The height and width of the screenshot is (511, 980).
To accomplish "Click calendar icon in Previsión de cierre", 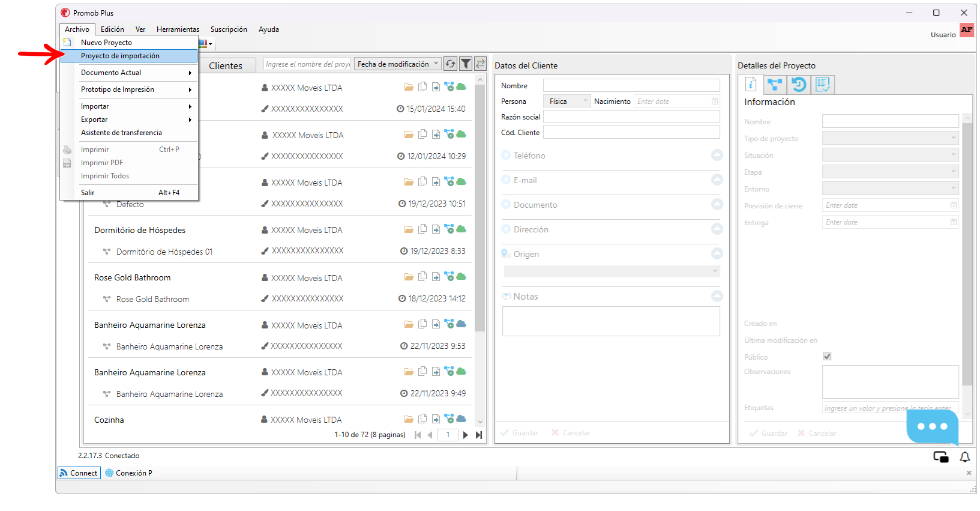I will 954,205.
